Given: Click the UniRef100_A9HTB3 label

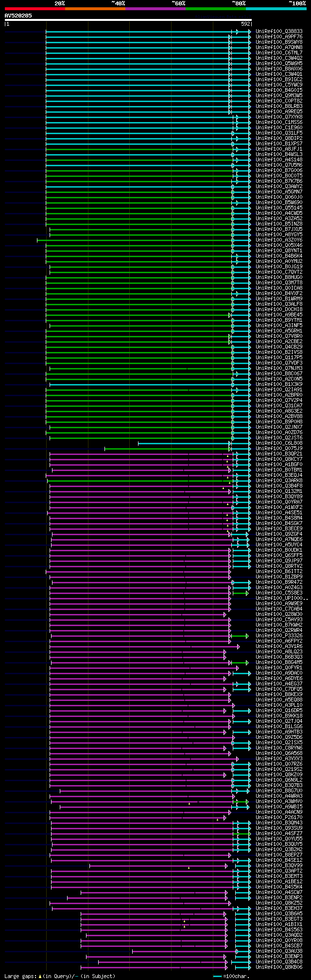Looking at the screenshot, I should click(x=279, y=732).
